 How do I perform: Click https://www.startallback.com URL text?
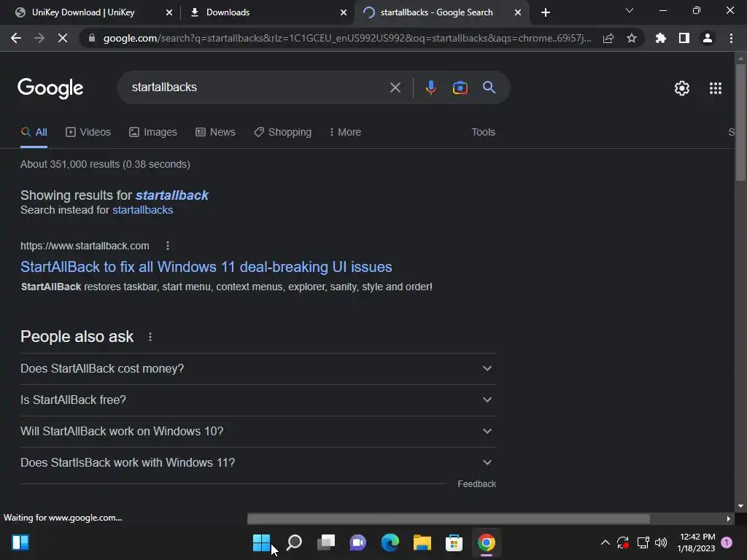click(x=85, y=246)
